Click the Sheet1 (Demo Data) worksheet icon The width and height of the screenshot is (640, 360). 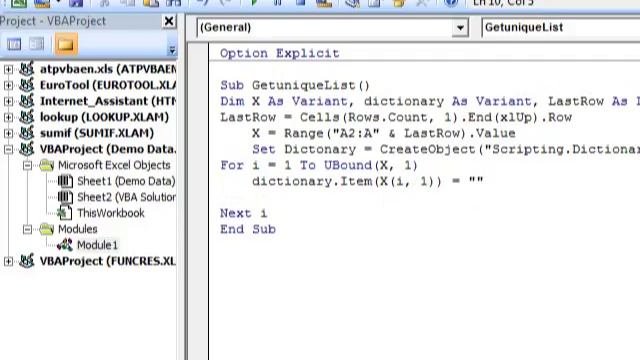coord(65,181)
